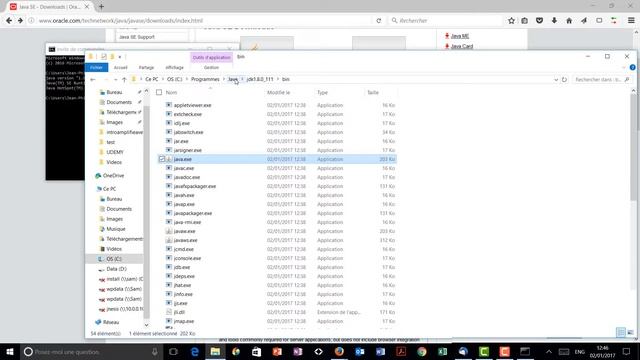
Task: Uncheck the java.exe row checkbox
Action: point(162,159)
